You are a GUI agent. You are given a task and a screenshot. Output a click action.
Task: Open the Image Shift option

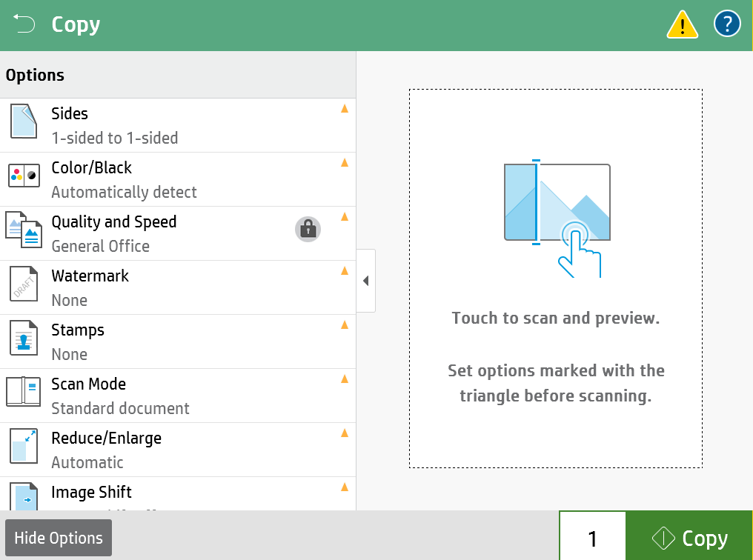[178, 494]
